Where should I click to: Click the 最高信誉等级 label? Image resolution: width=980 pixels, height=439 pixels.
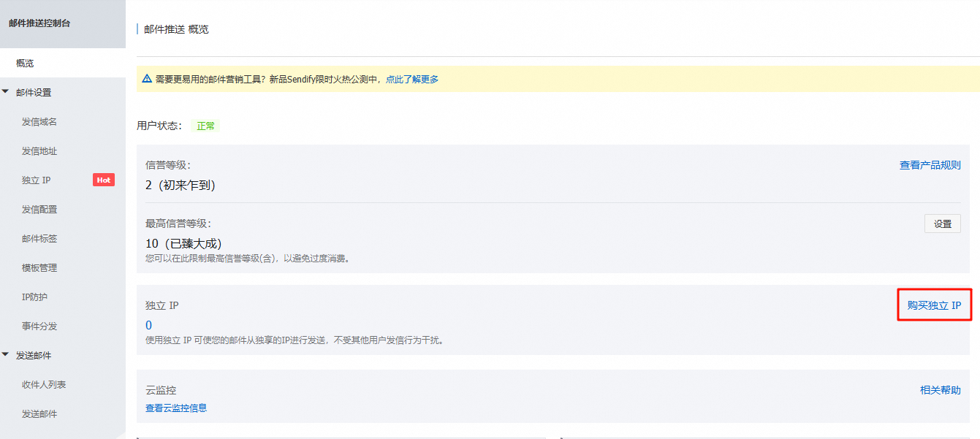(x=178, y=224)
